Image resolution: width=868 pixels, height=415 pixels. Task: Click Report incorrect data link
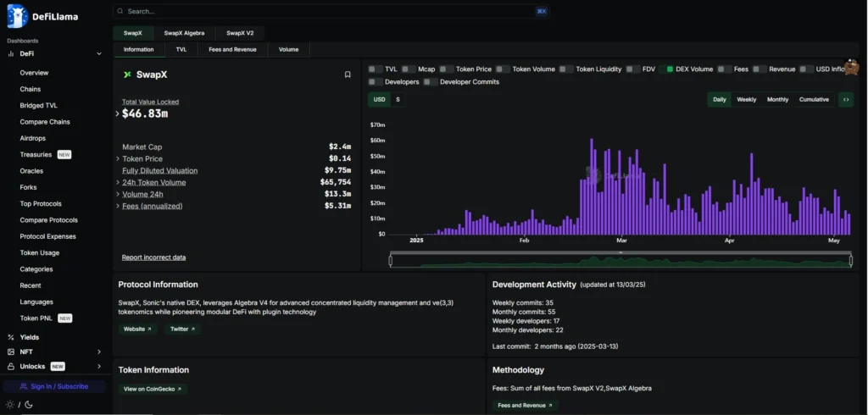click(x=154, y=257)
